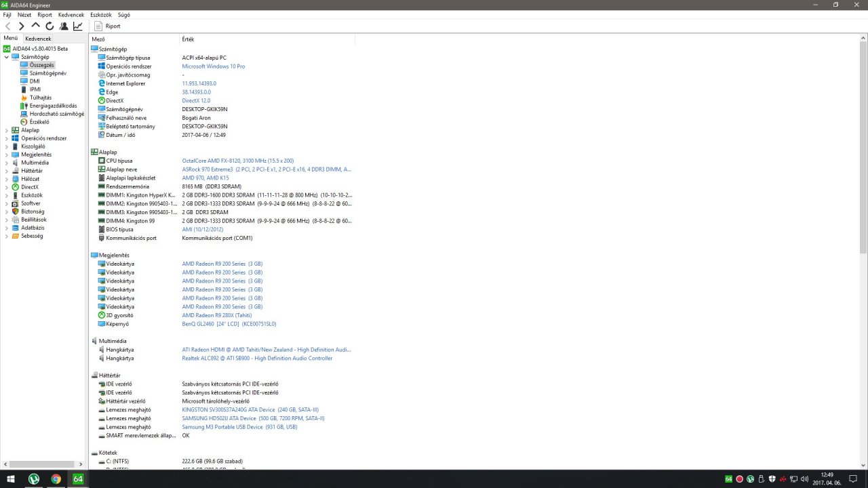868x488 pixels.
Task: Select the Túlhajtás flame icon item
Action: pos(24,98)
